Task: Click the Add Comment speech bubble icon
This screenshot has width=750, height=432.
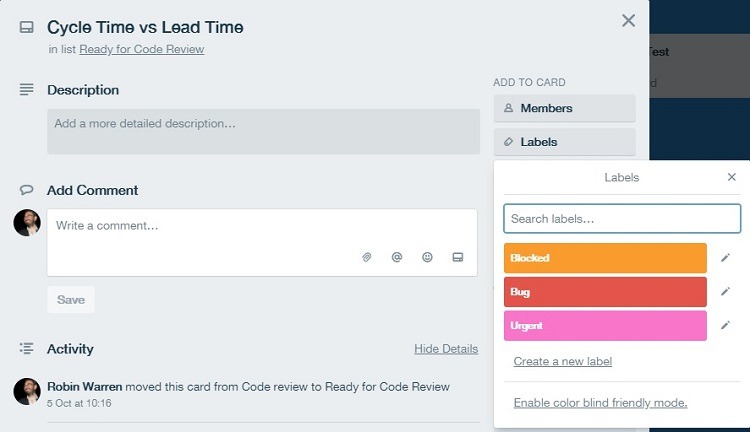Action: [26, 190]
